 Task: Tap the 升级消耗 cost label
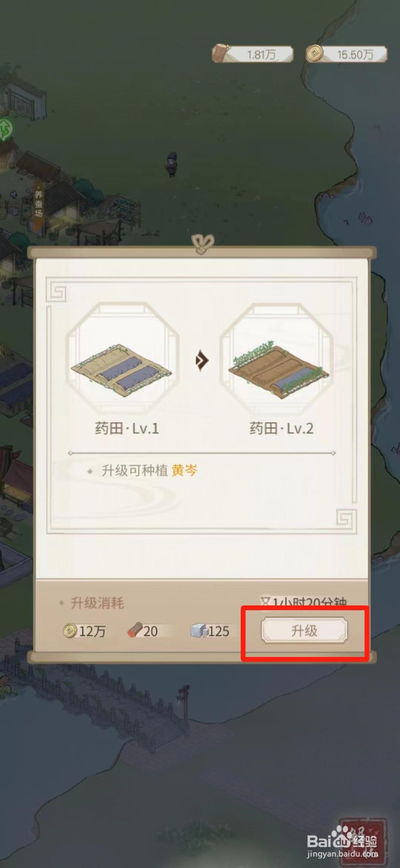[x=97, y=603]
